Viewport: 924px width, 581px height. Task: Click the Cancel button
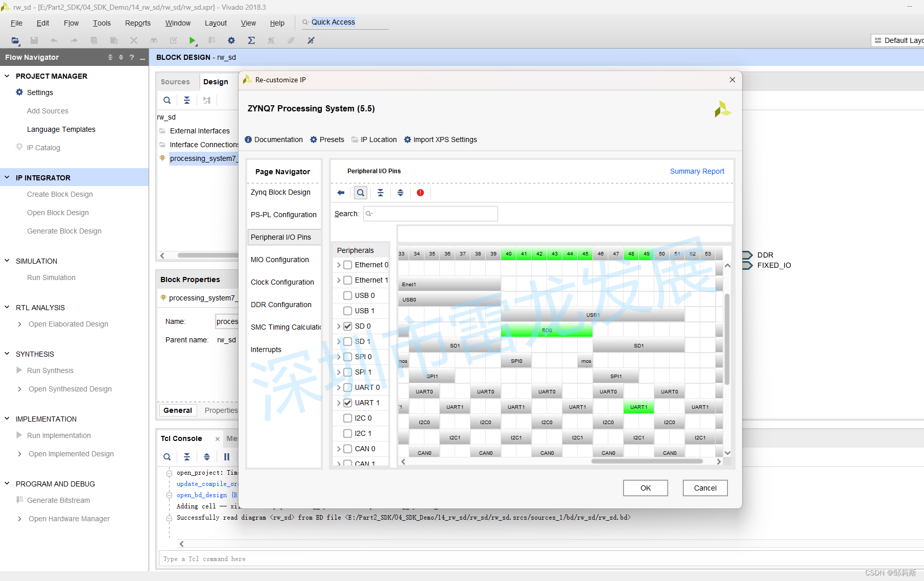[x=705, y=488]
